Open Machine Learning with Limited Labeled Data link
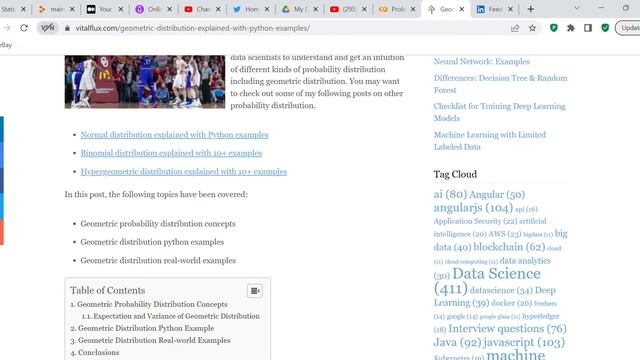 click(x=490, y=141)
